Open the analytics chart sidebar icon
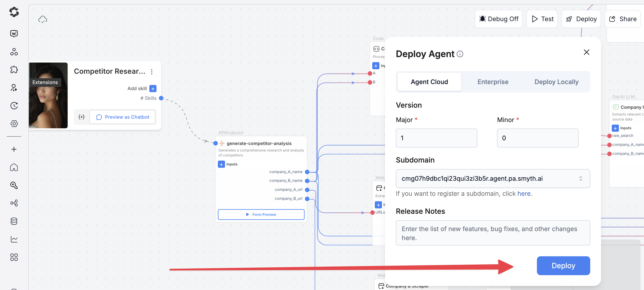The height and width of the screenshot is (290, 644). pos(14,239)
